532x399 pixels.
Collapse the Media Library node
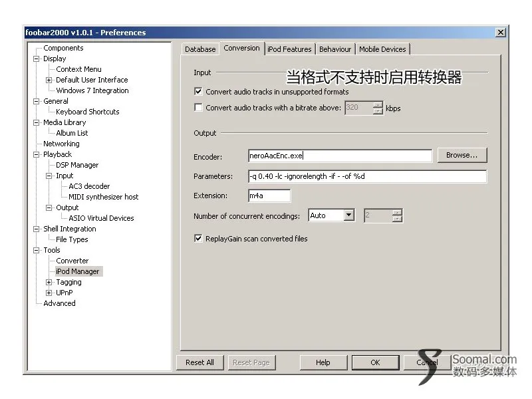pyautogui.click(x=37, y=122)
